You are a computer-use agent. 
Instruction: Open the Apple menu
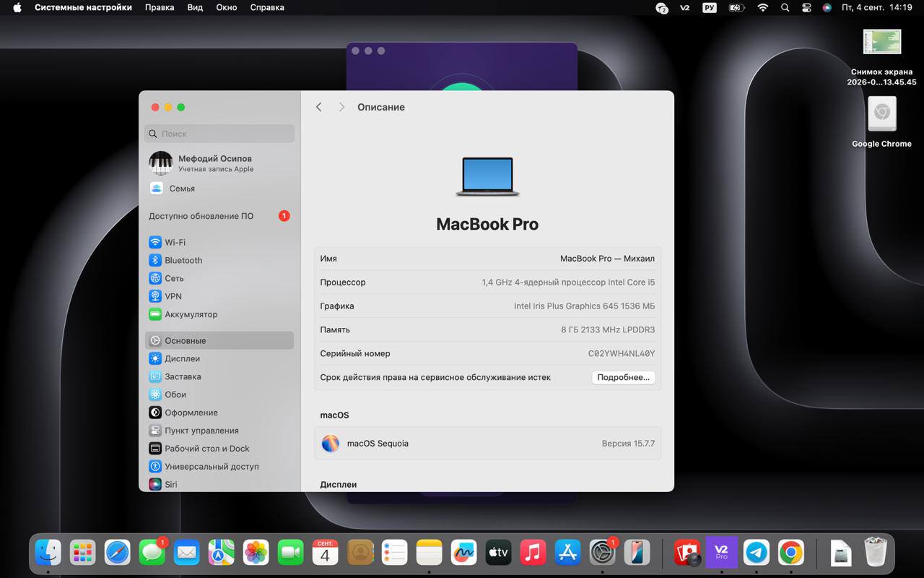pyautogui.click(x=17, y=7)
